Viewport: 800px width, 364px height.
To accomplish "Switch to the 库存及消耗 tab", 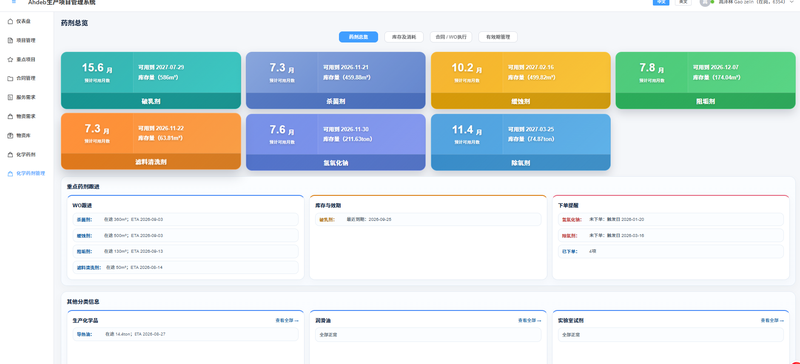I will pos(404,37).
